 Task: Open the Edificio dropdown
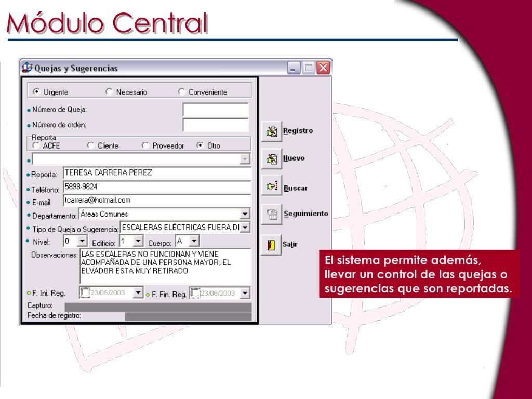click(x=138, y=241)
